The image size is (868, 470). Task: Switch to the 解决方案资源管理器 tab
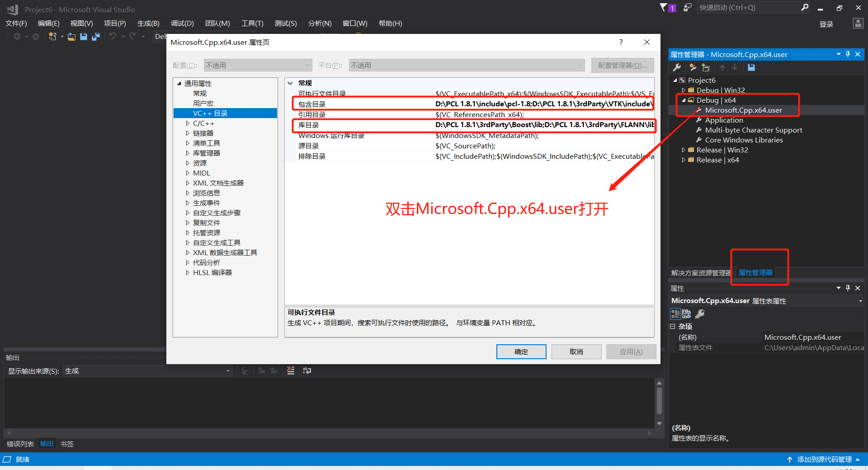click(701, 273)
